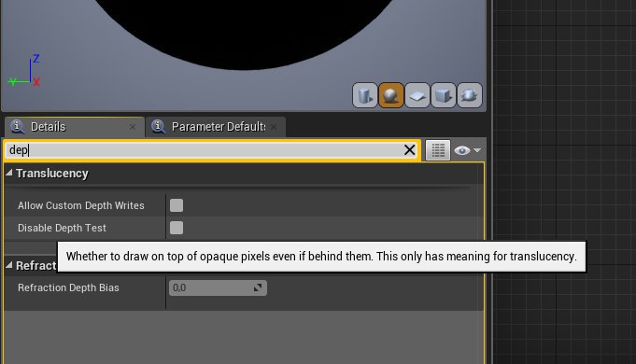Close the Parameter Defaults tab
This screenshot has height=364, width=636.
pyautogui.click(x=274, y=127)
